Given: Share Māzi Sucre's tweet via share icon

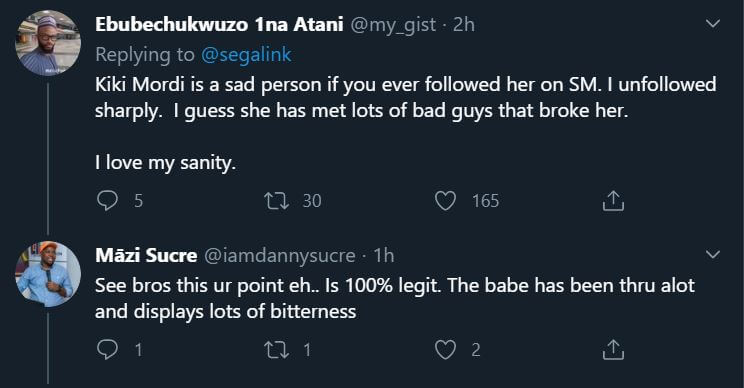Looking at the screenshot, I should tap(613, 350).
